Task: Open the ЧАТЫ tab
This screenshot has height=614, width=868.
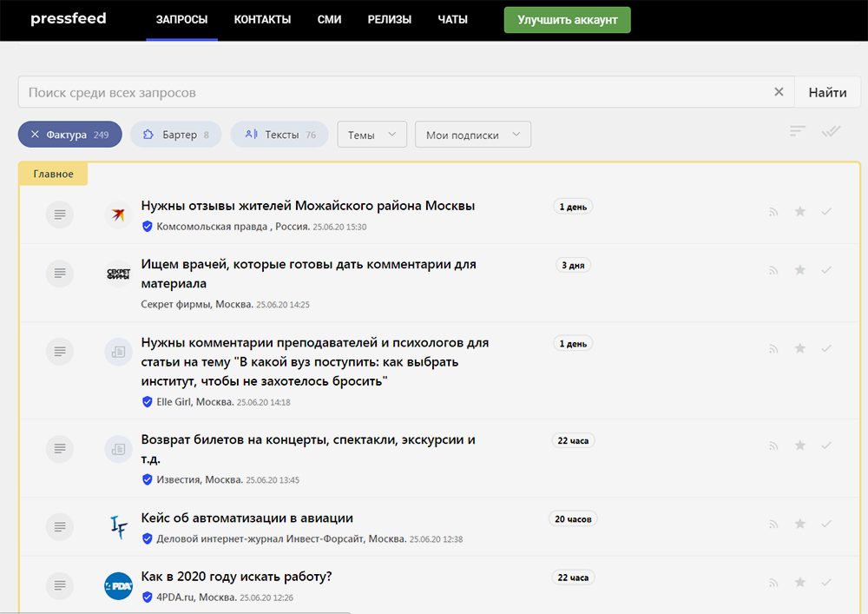Action: pyautogui.click(x=453, y=19)
